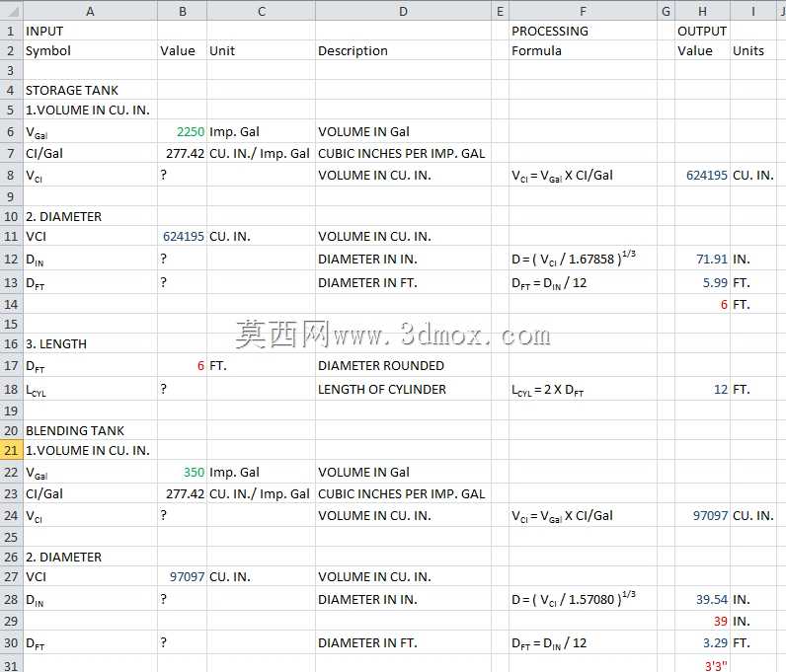Click formula with 1.57080 constant
The image size is (786, 672).
583,599
